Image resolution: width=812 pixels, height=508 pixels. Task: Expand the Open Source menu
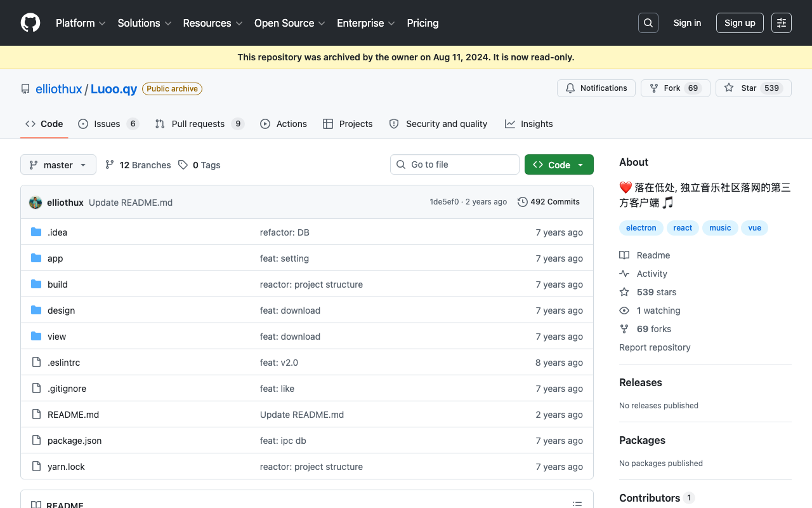coord(290,23)
